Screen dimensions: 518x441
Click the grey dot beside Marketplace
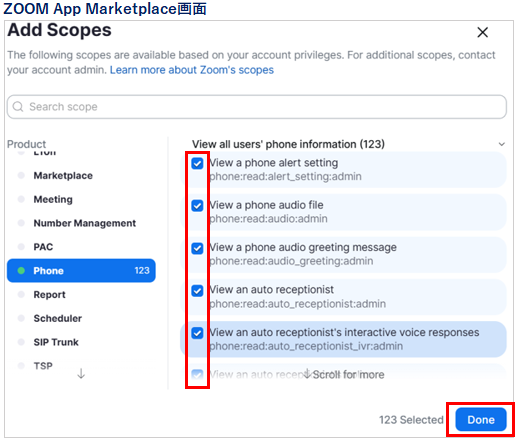pyautogui.click(x=21, y=175)
